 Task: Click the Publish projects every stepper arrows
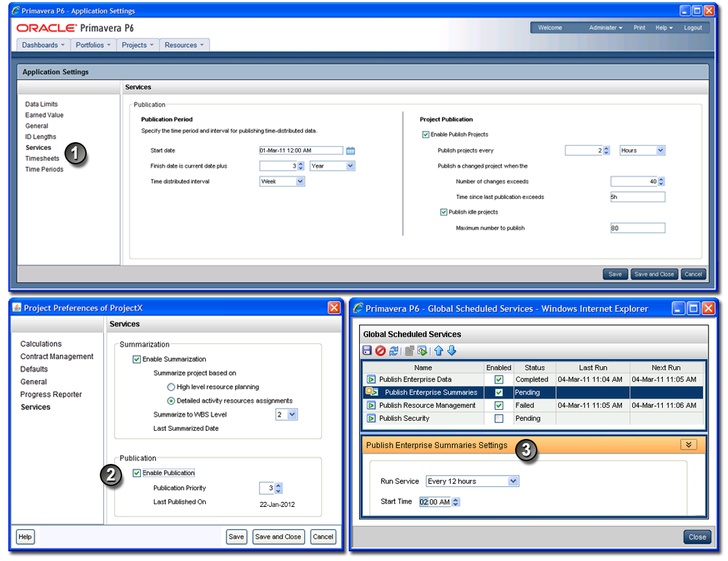(x=607, y=150)
